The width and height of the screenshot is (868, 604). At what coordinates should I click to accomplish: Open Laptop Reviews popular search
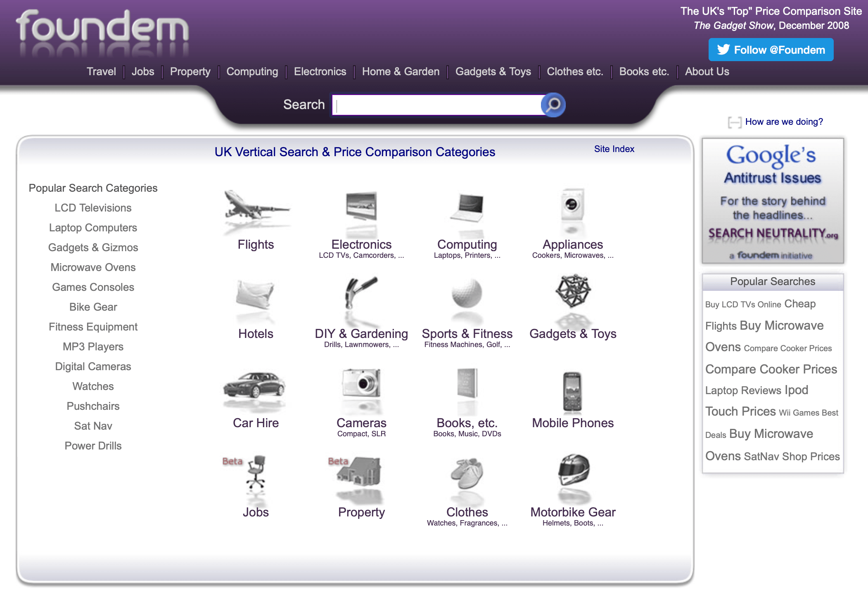click(x=743, y=390)
